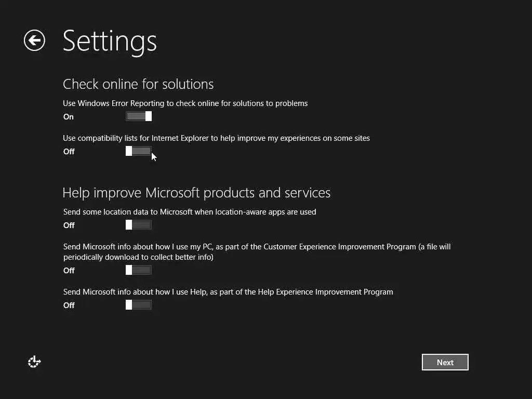Click the Help Experience Improvement Program description
The image size is (532, 399).
(228, 292)
